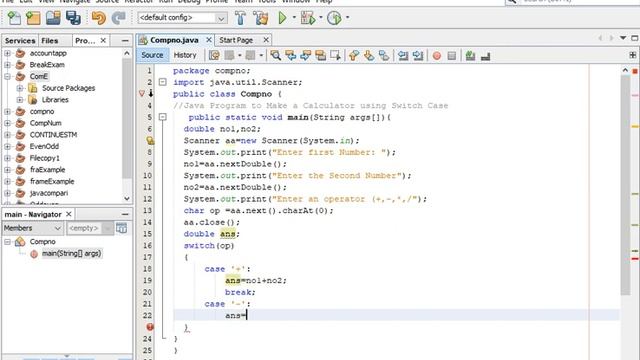Close the Compno.java tab
This screenshot has width=640, height=360.
point(209,40)
